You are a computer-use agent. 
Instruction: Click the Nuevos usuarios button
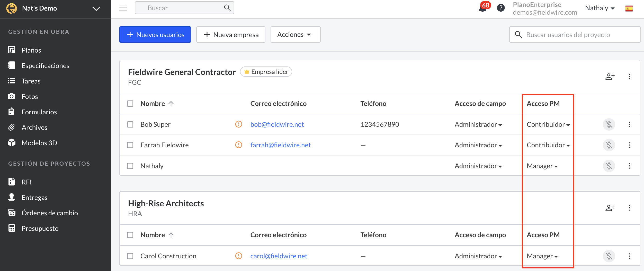pyautogui.click(x=155, y=35)
